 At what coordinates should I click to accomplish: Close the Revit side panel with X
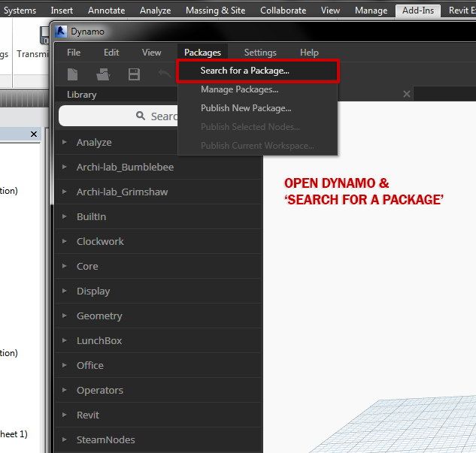(34, 134)
